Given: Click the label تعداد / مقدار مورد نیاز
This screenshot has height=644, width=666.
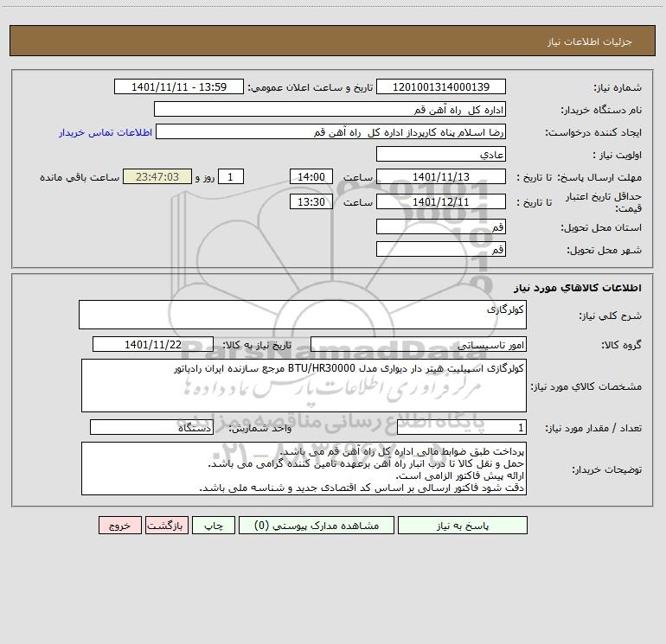Looking at the screenshot, I should pyautogui.click(x=593, y=429).
